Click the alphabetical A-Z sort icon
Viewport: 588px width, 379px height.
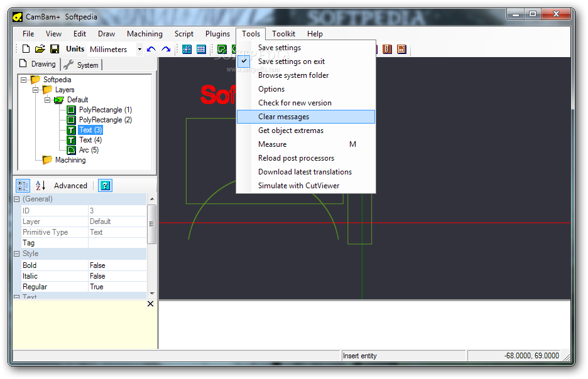click(x=40, y=185)
